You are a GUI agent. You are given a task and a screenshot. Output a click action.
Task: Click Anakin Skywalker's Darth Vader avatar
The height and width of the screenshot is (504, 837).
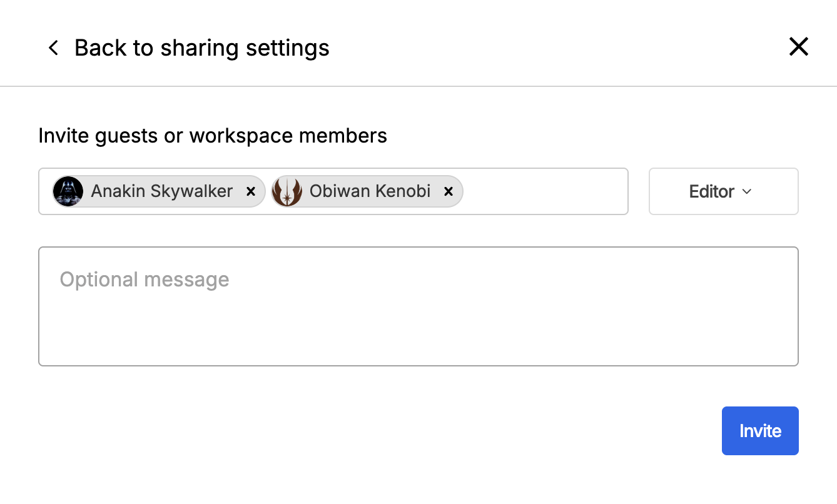click(68, 191)
